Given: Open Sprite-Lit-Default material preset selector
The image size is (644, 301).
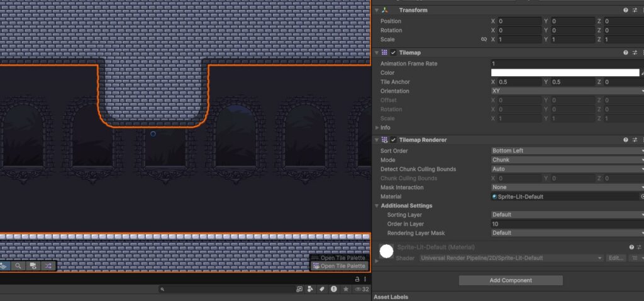Looking at the screenshot, I should click(x=640, y=247).
